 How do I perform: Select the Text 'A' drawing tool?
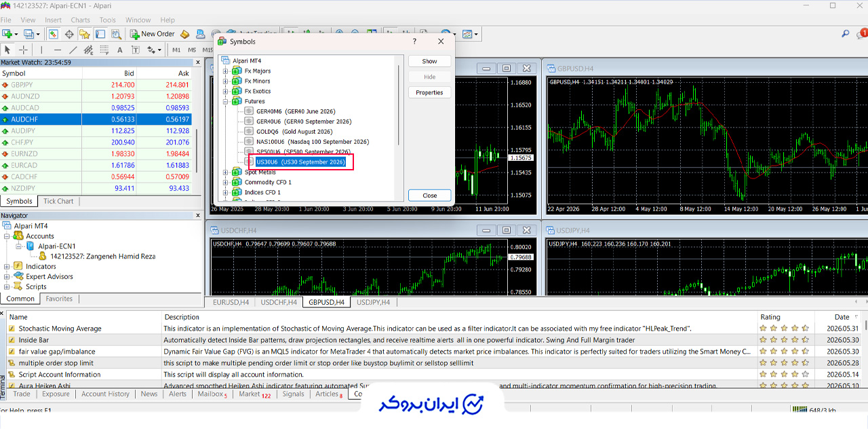pyautogui.click(x=120, y=50)
